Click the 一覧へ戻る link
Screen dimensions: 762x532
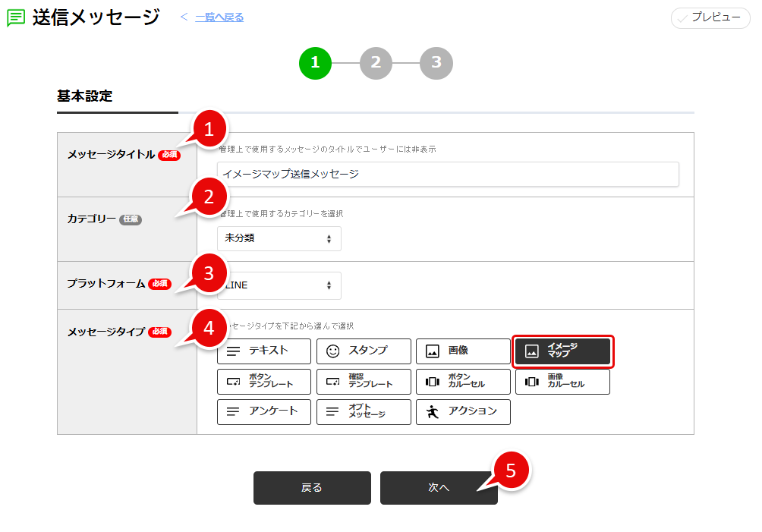[219, 16]
